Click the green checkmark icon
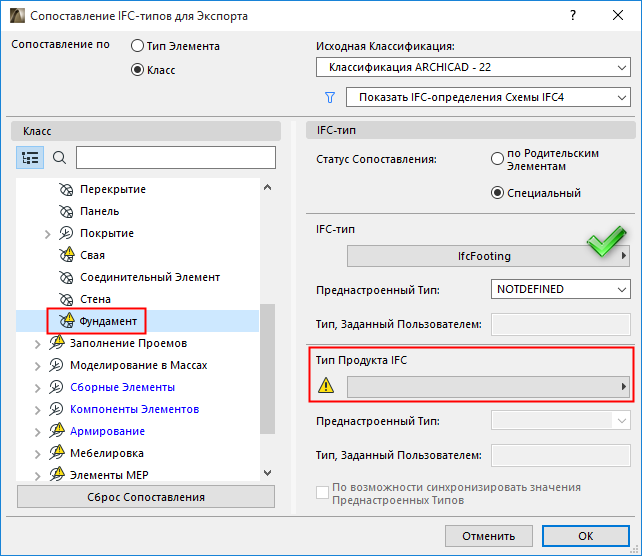This screenshot has width=642, height=556. click(x=605, y=243)
